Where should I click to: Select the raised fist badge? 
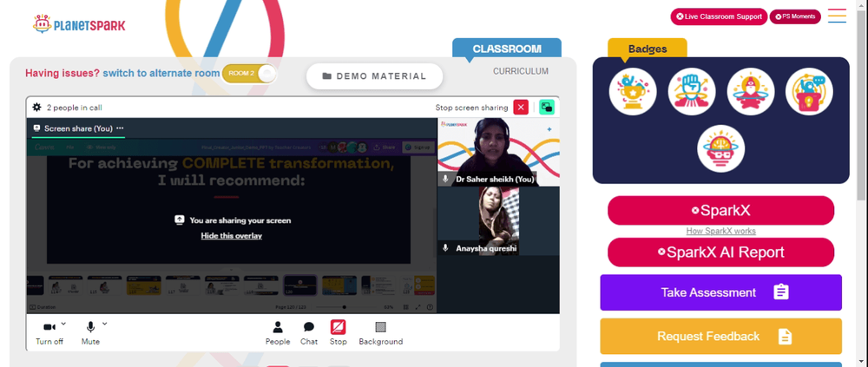pyautogui.click(x=692, y=91)
